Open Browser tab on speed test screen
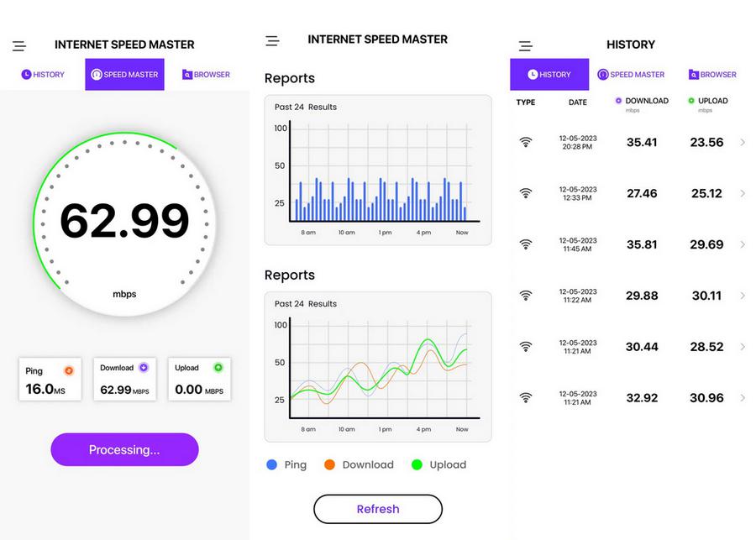 pos(206,74)
